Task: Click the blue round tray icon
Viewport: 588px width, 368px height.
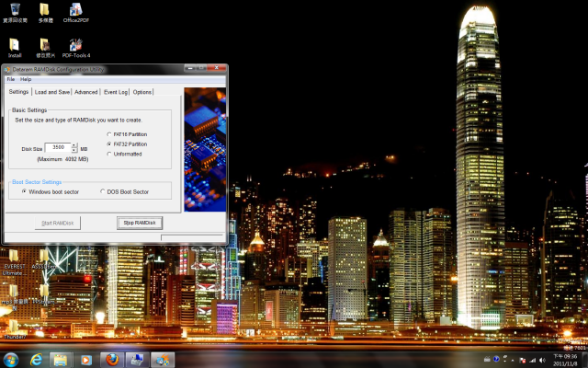Action: [496, 359]
